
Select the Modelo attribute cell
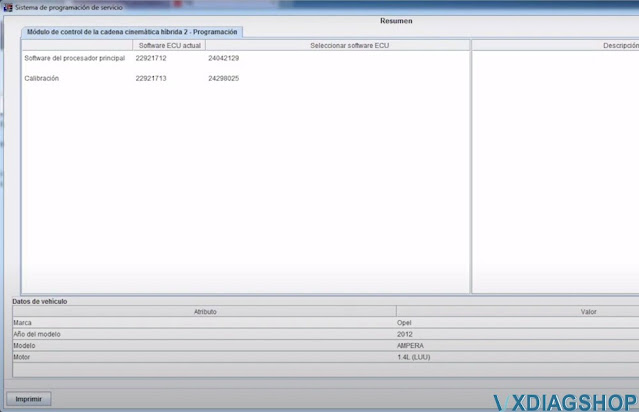(x=204, y=346)
